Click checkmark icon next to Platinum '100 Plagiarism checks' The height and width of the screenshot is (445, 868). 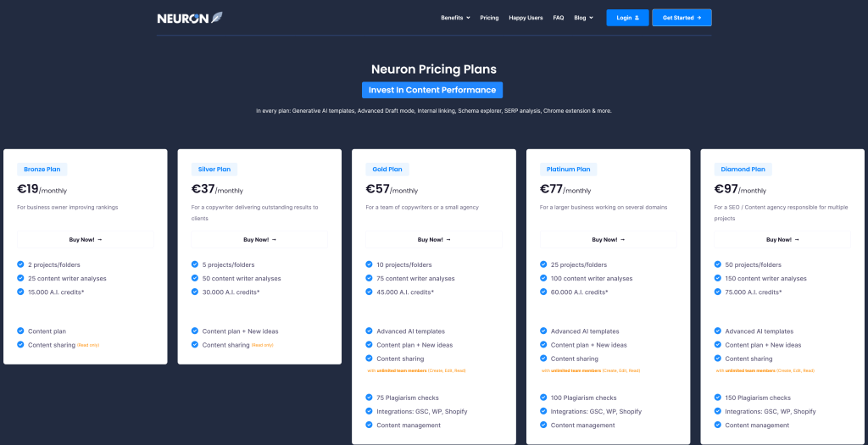543,398
